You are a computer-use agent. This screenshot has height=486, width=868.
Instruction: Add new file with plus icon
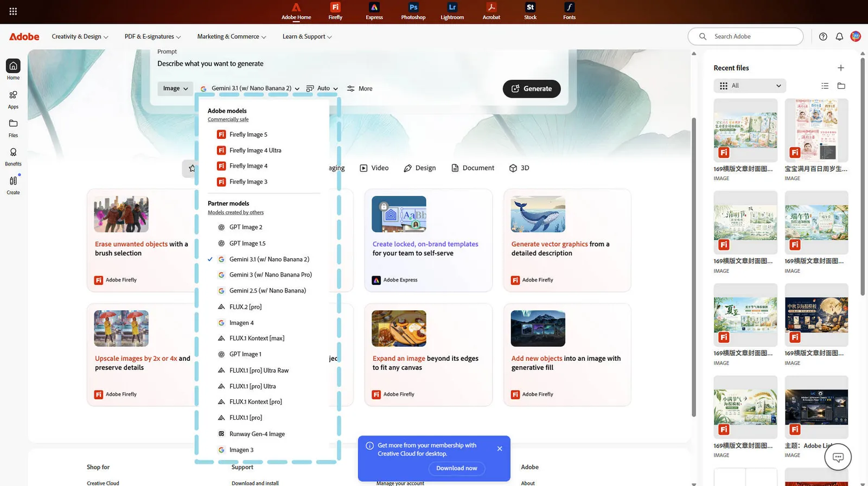pos(841,68)
